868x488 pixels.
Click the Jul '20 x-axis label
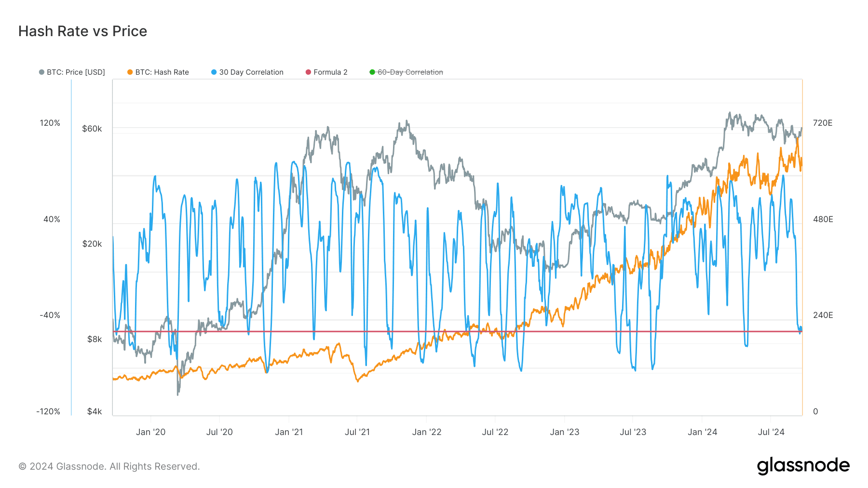tap(219, 432)
